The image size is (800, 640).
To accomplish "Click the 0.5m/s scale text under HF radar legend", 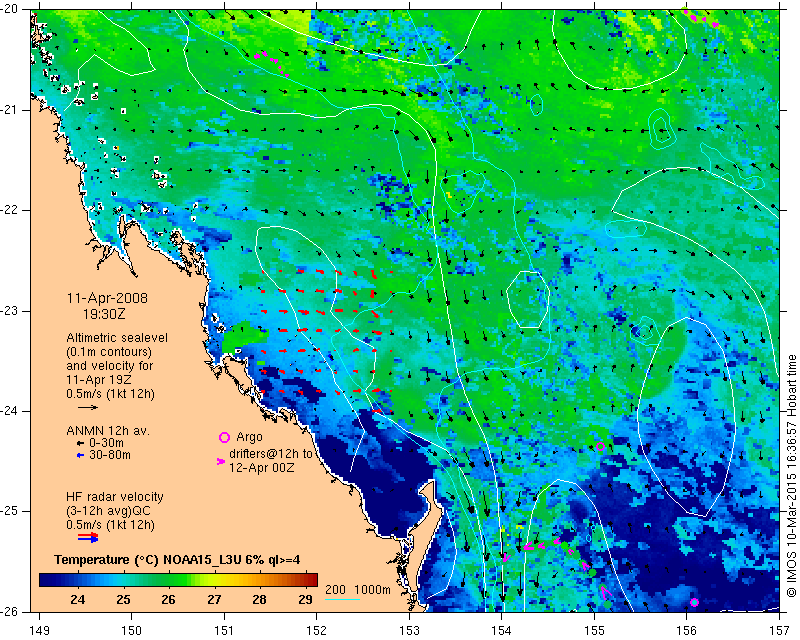I will (110, 525).
